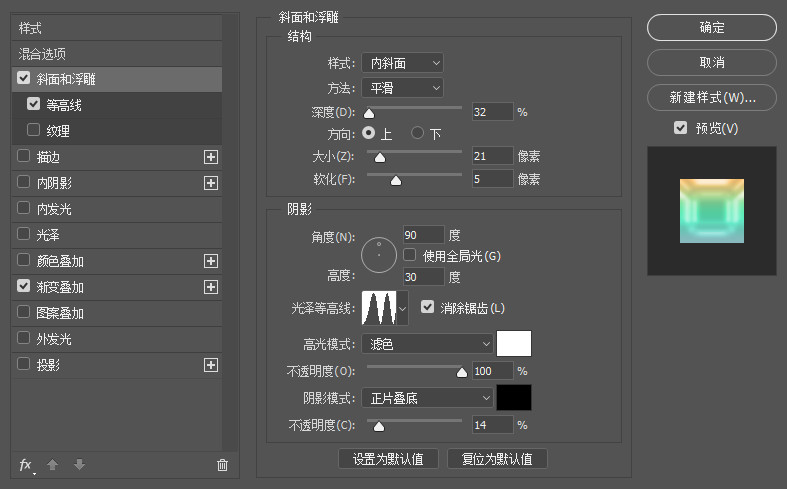Open 混合选项 blending options
Image resolution: width=787 pixels, height=489 pixels.
[117, 54]
